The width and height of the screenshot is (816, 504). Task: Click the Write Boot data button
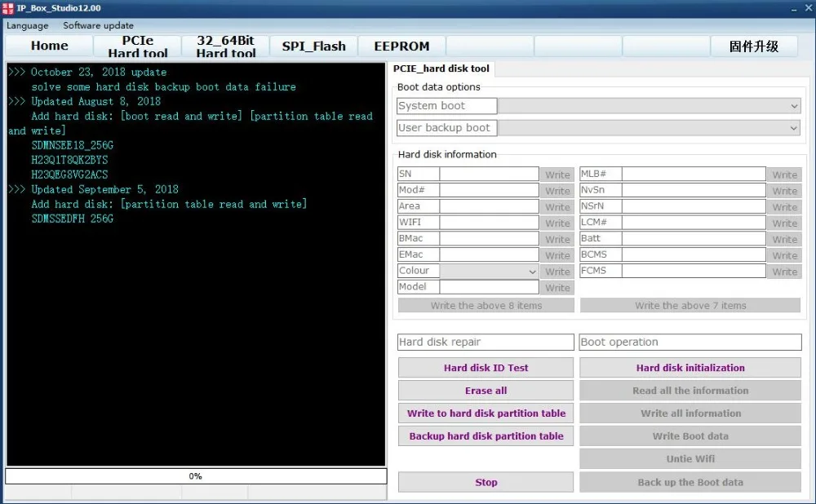[x=690, y=436]
